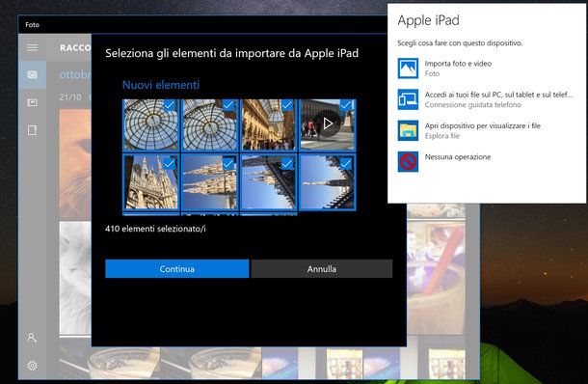Click the Continua button
Viewport: 588px width, 384px height.
(x=177, y=269)
